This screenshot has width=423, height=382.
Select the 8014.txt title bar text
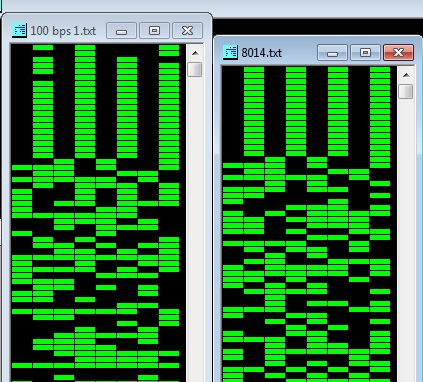262,53
